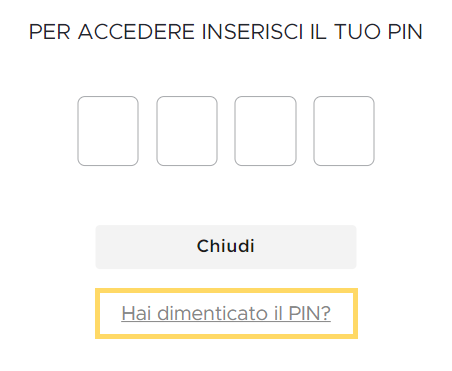This screenshot has width=452, height=371.
Task: Dismiss the PIN prompt using Chiudi
Action: point(226,247)
